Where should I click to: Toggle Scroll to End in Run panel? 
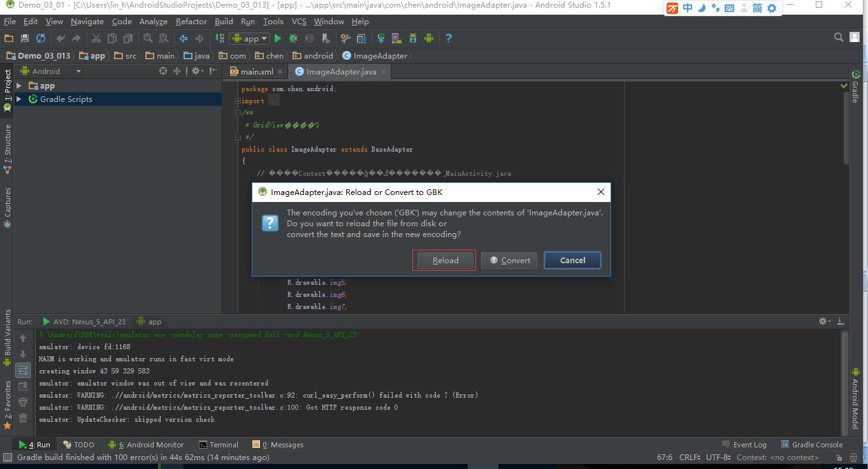(23, 386)
